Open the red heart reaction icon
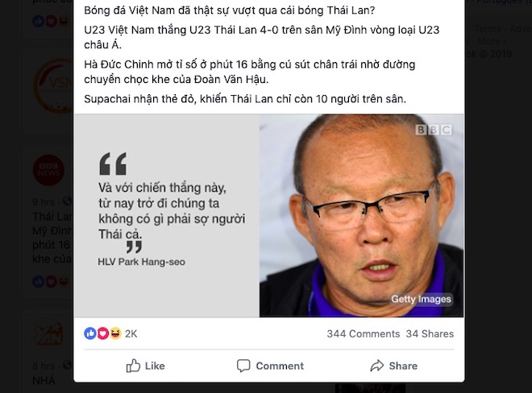The height and width of the screenshot is (393, 532). (103, 333)
